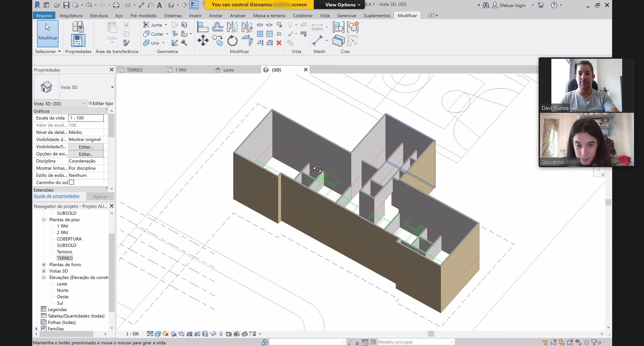Switch to the TERREO view tab
This screenshot has height=346, width=644.
point(135,70)
